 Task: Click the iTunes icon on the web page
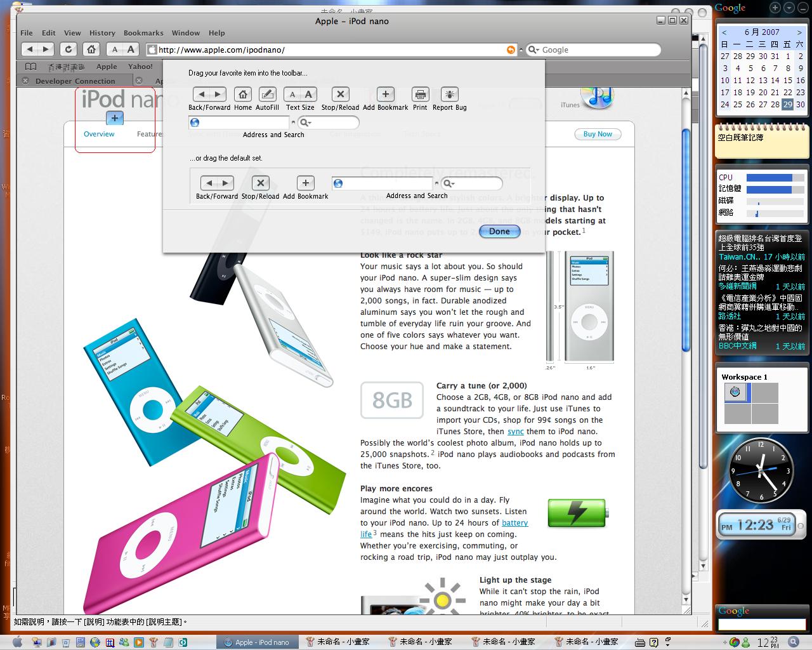click(597, 96)
